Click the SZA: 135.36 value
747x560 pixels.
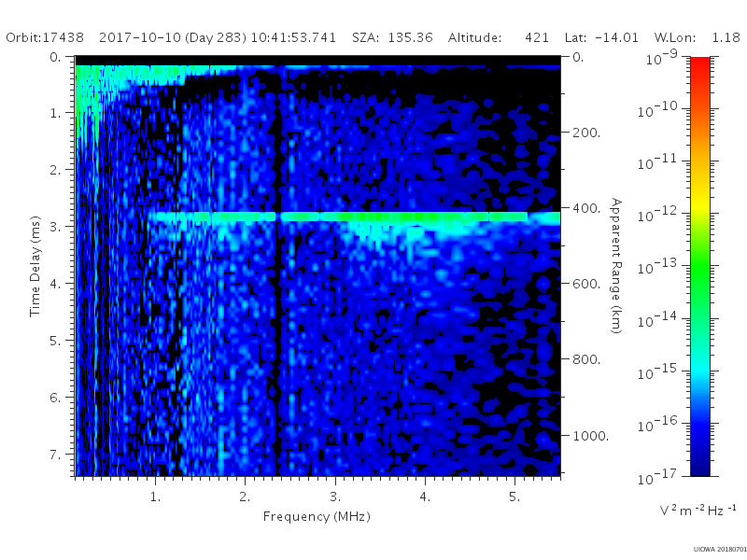392,37
